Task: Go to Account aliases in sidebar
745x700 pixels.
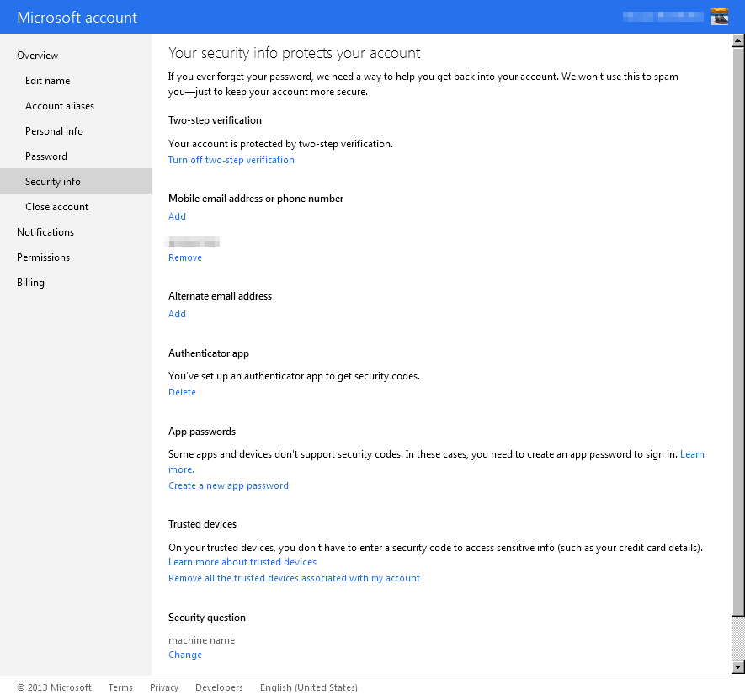Action: (x=60, y=106)
